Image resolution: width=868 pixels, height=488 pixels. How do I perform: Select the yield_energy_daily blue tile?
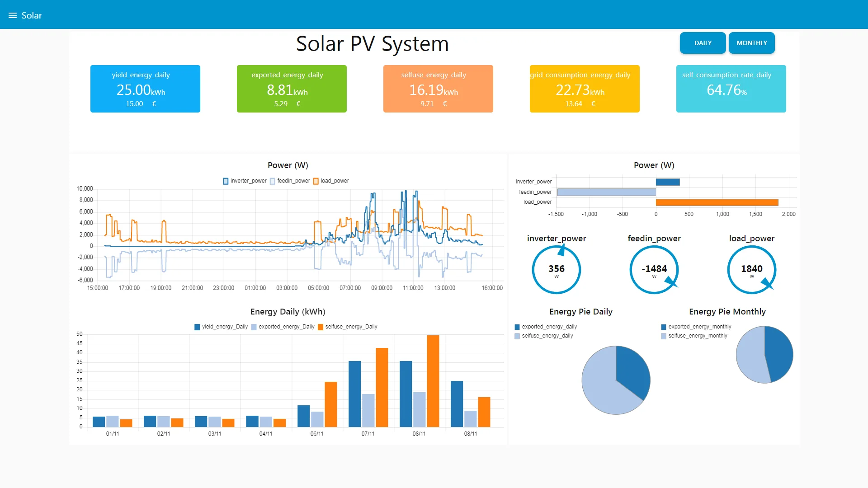tap(145, 89)
